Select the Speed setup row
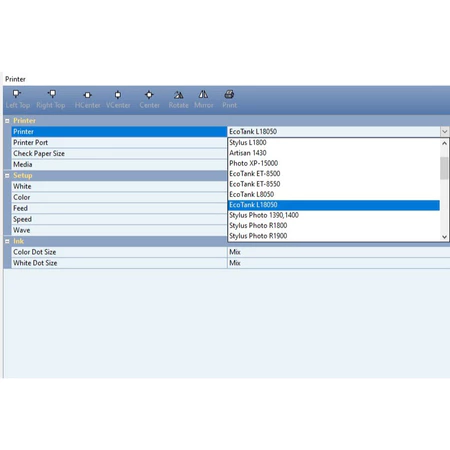 click(119, 219)
